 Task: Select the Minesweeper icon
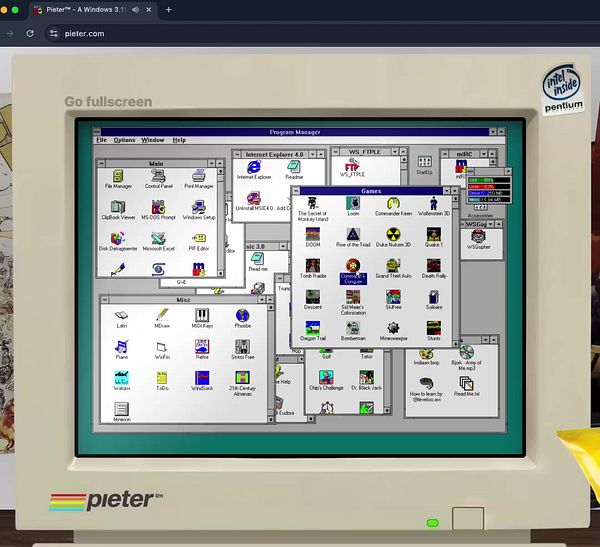(393, 331)
